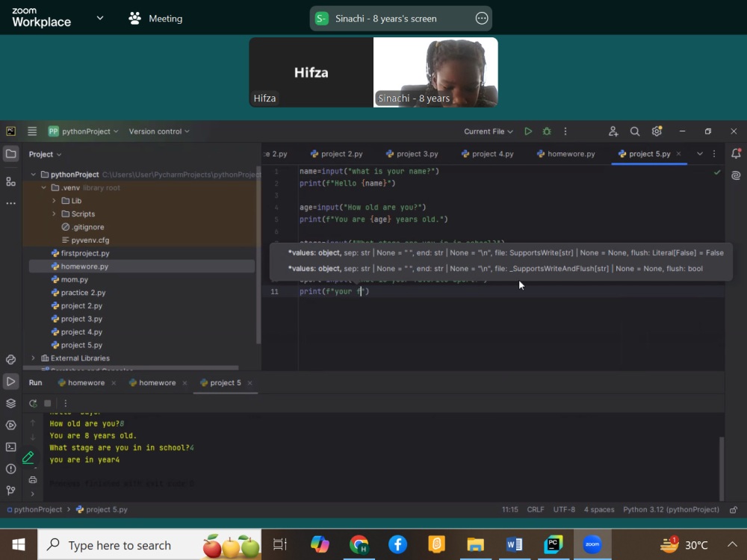Viewport: 747px width, 560px height.
Task: Open Zoom Workplace dropdown arrow
Action: pos(100,18)
